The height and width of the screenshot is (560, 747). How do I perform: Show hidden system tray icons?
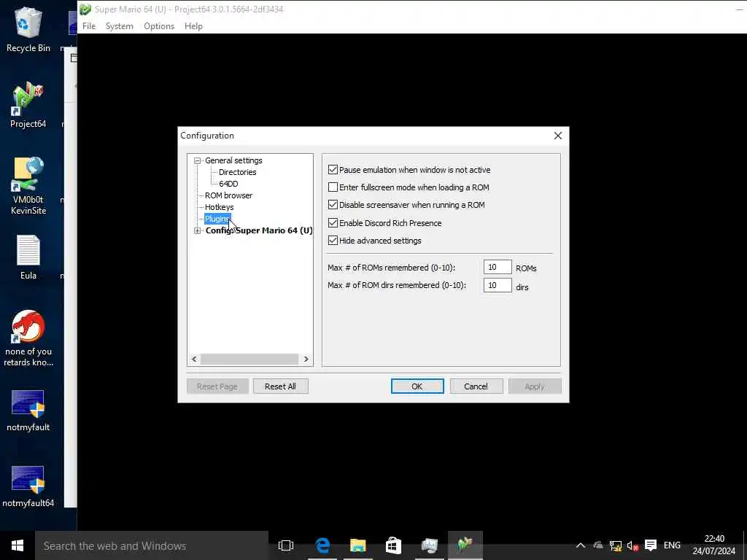[580, 545]
